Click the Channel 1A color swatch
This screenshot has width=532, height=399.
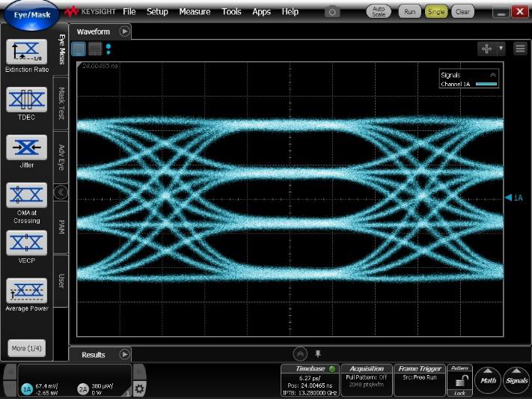pyautogui.click(x=486, y=85)
